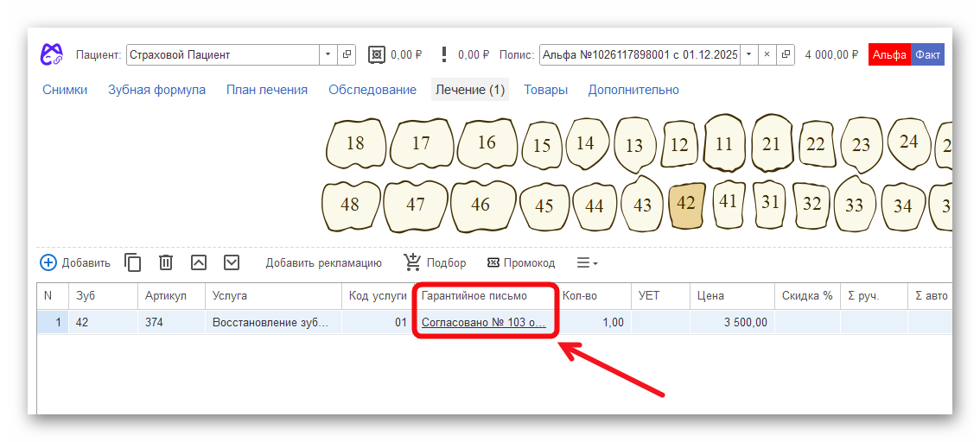Select tooth 15 on the chart
Viewport: 980px width, 442px height.
pyautogui.click(x=543, y=145)
